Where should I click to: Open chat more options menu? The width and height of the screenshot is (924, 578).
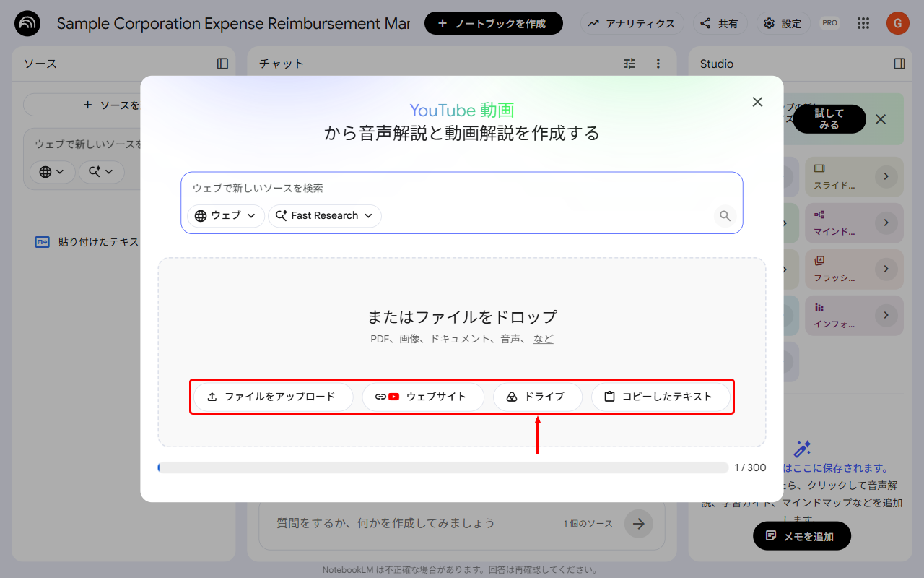point(658,64)
